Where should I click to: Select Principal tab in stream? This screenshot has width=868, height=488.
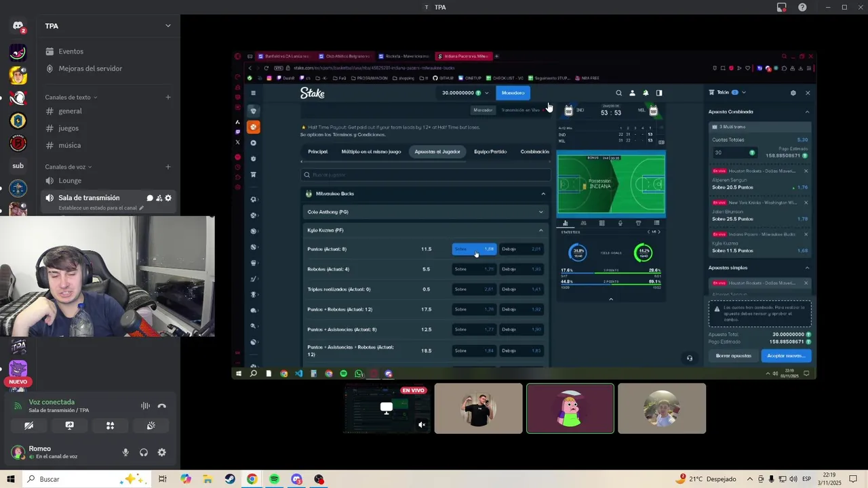tap(317, 152)
